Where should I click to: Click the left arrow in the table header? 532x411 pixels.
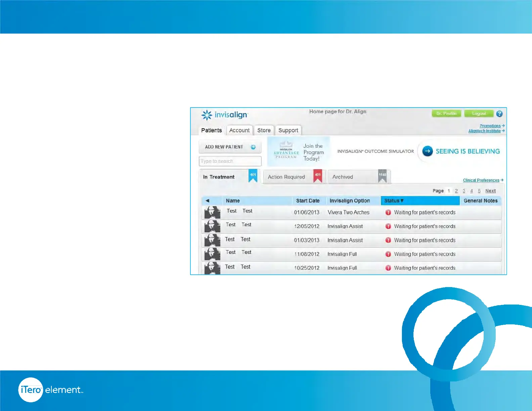[x=207, y=201]
